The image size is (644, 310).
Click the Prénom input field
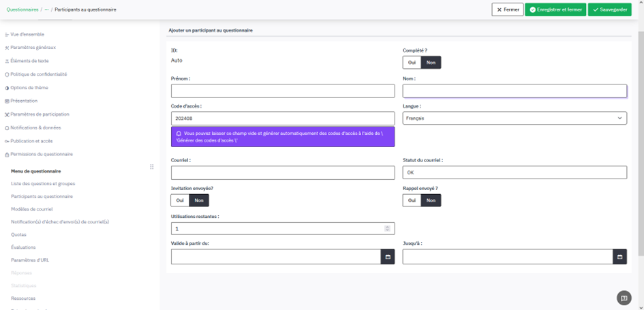click(x=283, y=91)
